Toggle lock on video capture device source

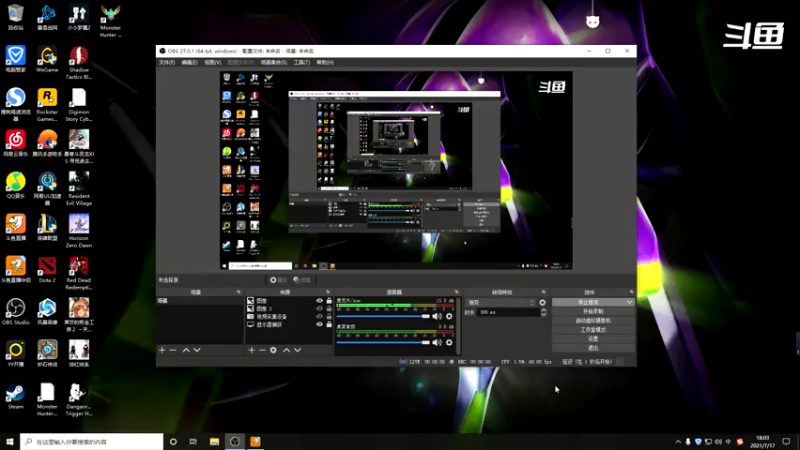pos(329,317)
